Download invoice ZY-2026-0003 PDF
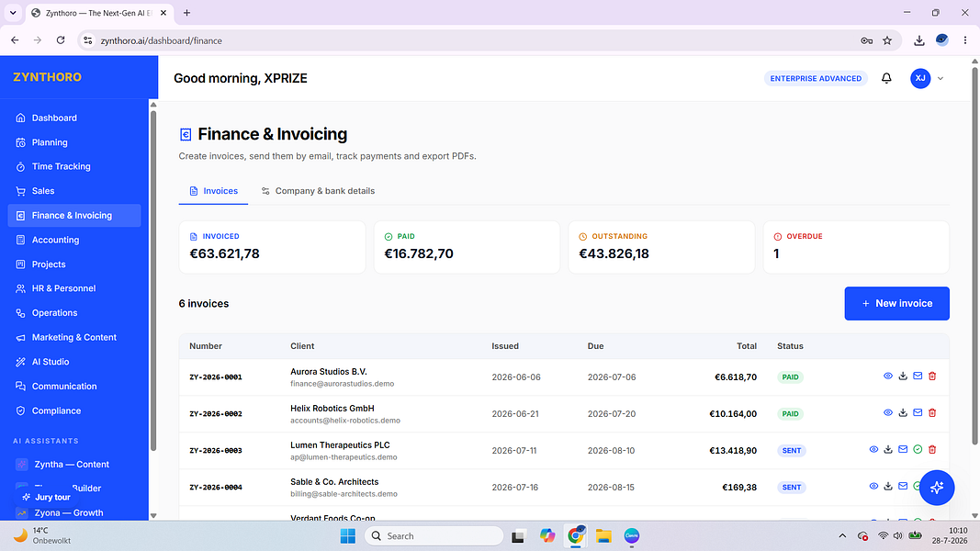Image resolution: width=980 pixels, height=551 pixels. 888,450
